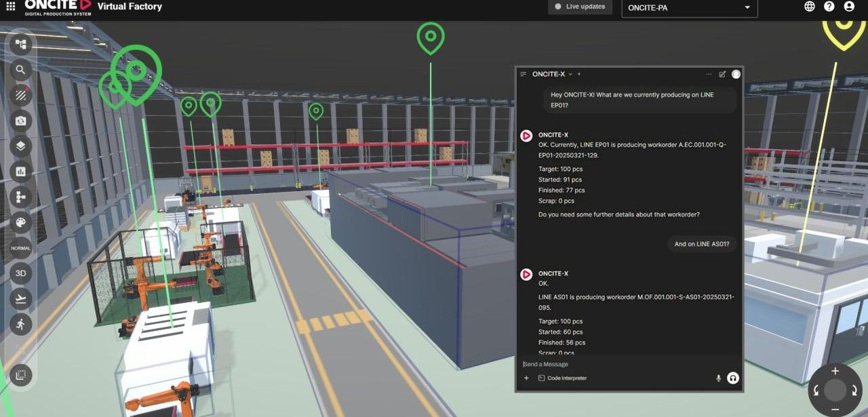Open the chat more options ellipsis
The width and height of the screenshot is (868, 417).
[709, 74]
